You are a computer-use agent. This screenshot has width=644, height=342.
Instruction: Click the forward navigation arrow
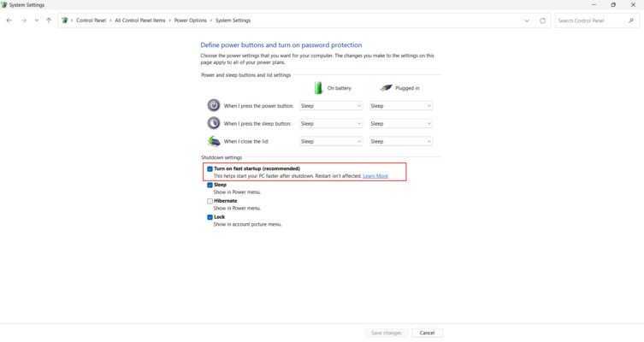pos(23,21)
